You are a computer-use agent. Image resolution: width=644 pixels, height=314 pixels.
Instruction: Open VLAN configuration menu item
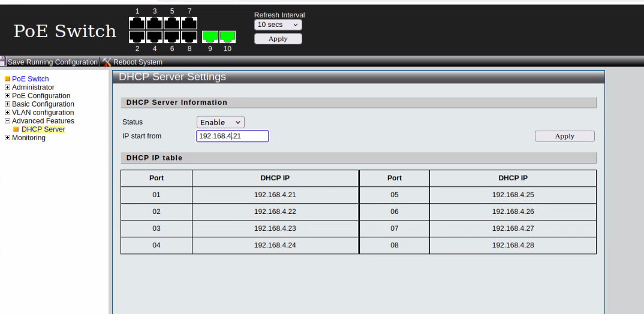[x=43, y=113]
